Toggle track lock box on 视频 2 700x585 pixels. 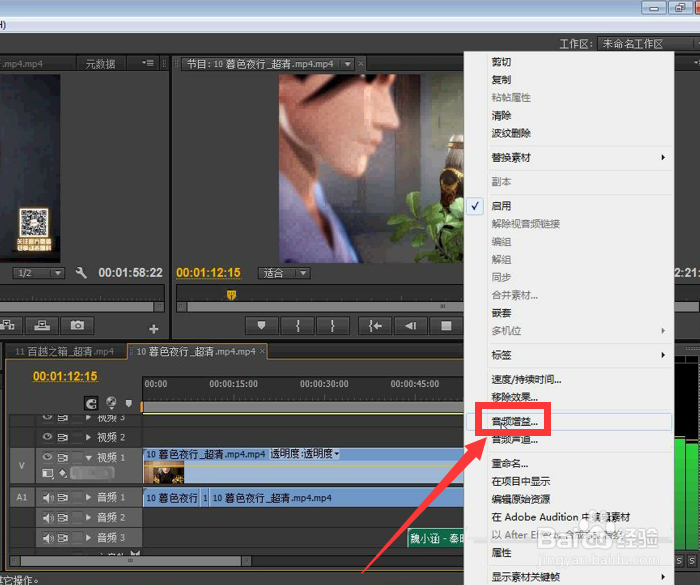click(78, 437)
